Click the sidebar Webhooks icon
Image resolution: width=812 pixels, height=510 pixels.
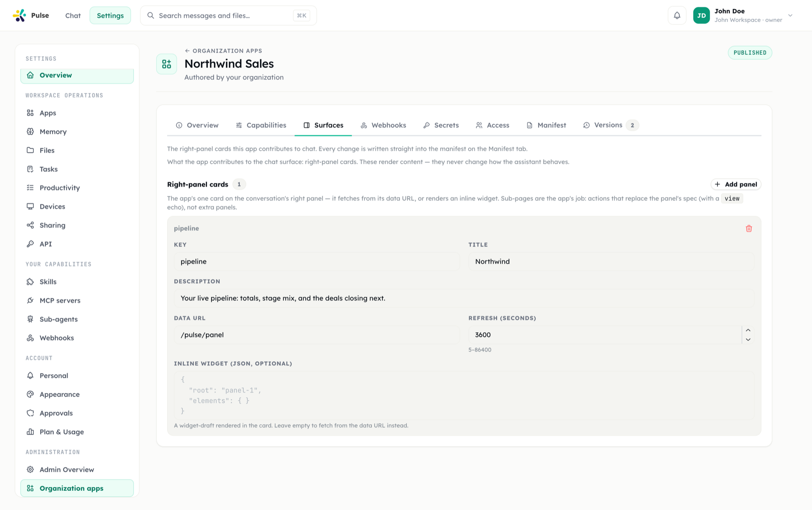coord(30,338)
